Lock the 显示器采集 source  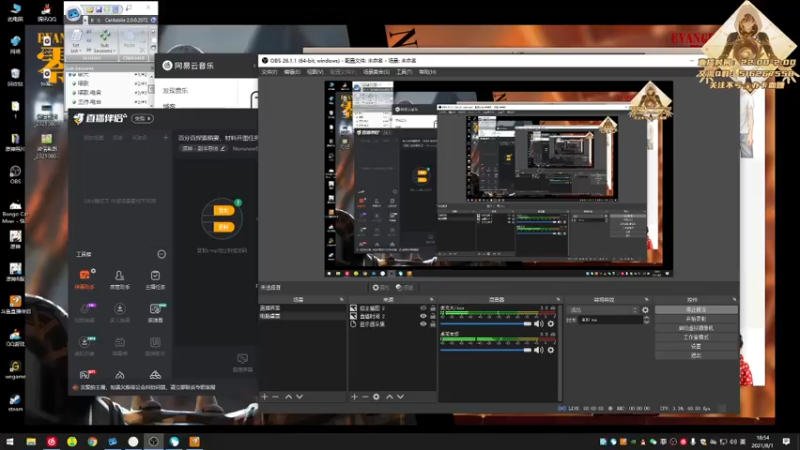tap(433, 323)
